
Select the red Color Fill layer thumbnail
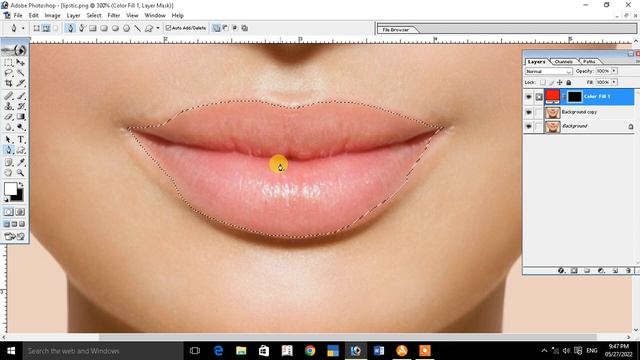(553, 97)
